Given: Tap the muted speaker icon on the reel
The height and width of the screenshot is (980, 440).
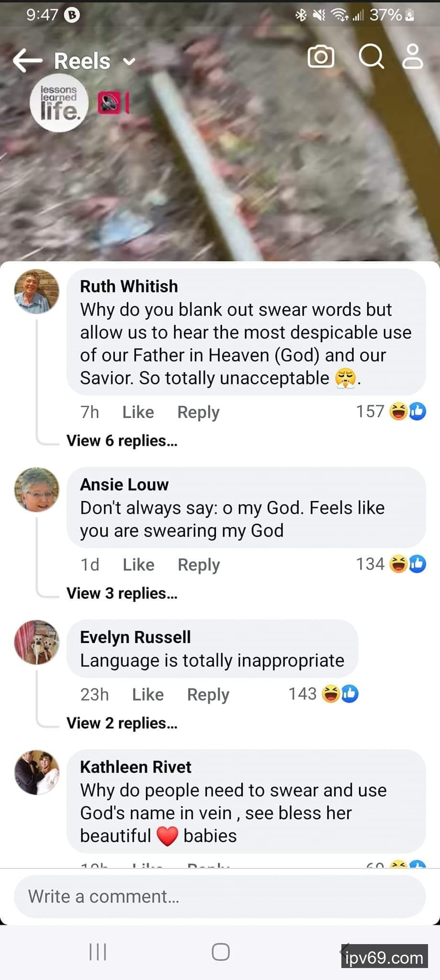Looking at the screenshot, I should point(110,103).
